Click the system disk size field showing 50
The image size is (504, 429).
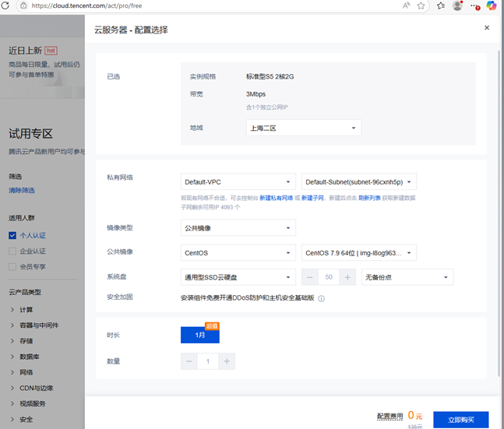329,277
